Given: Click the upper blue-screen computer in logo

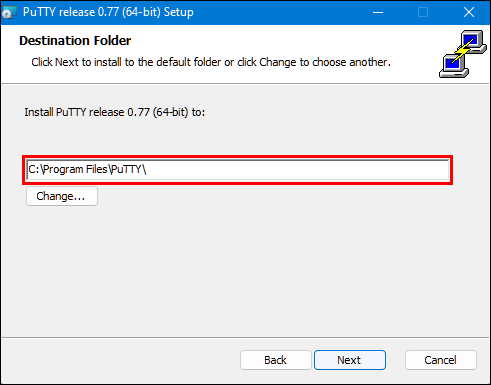Looking at the screenshot, I should pos(472,42).
